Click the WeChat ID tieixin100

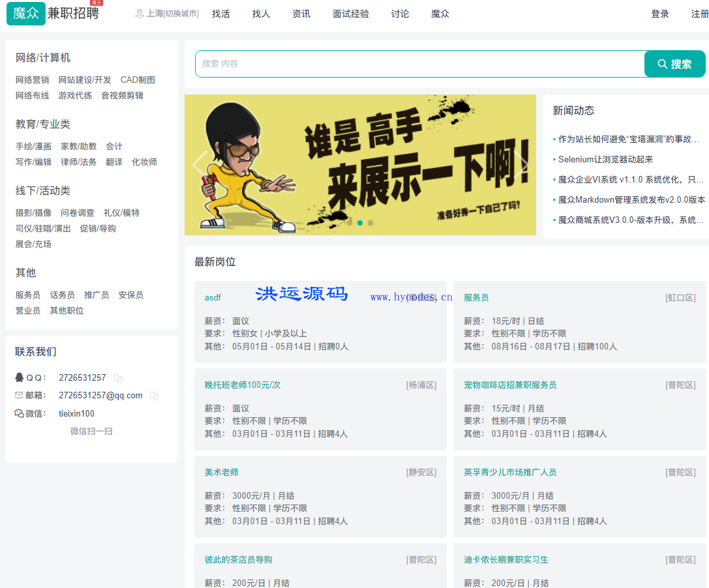tap(76, 413)
